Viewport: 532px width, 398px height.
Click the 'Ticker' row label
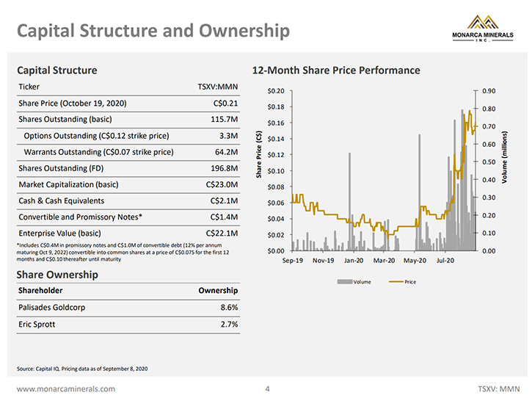click(x=29, y=87)
